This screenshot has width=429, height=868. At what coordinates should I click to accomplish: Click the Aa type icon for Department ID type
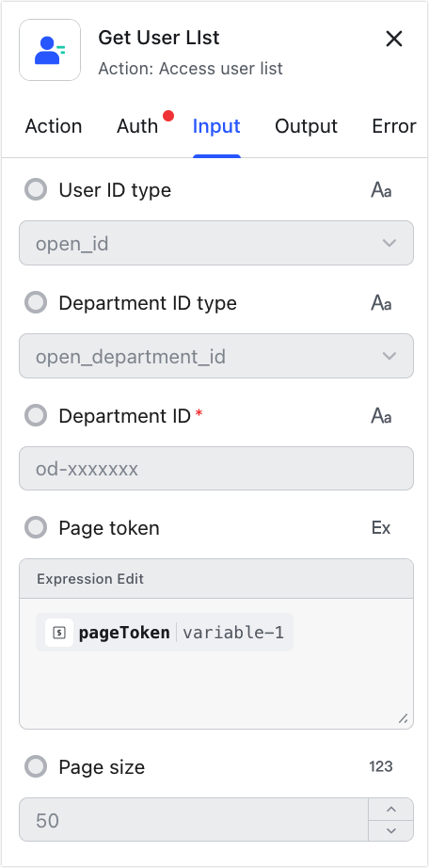(x=381, y=303)
